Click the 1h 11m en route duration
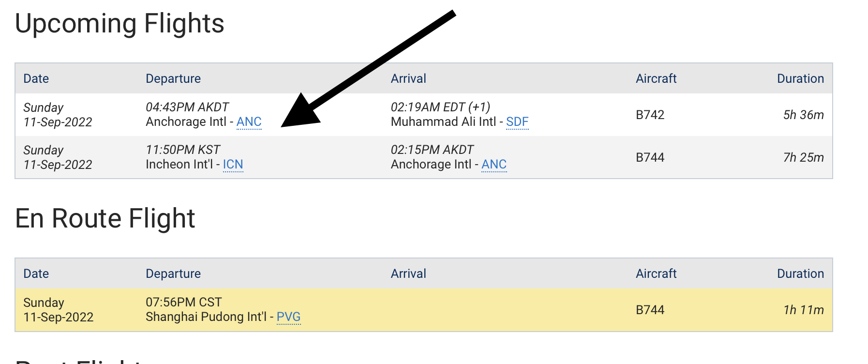 pos(803,310)
